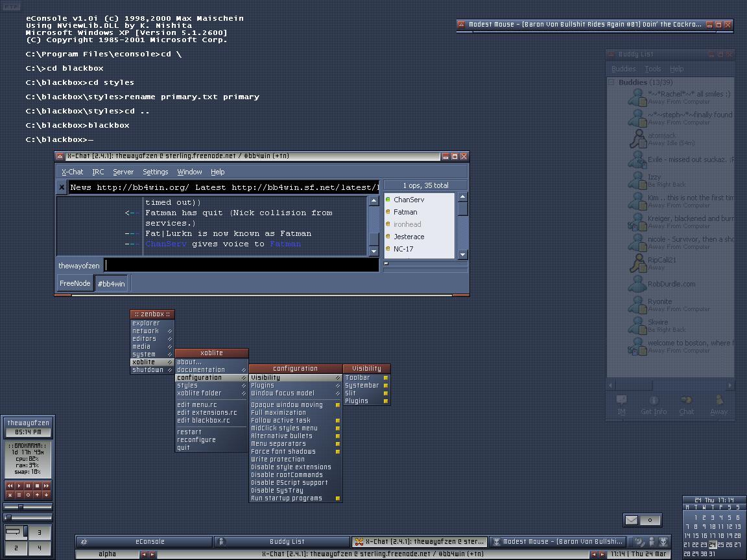This screenshot has width=747, height=560.
Task: Click the Buddy List task in the taskbar
Action: 281,541
